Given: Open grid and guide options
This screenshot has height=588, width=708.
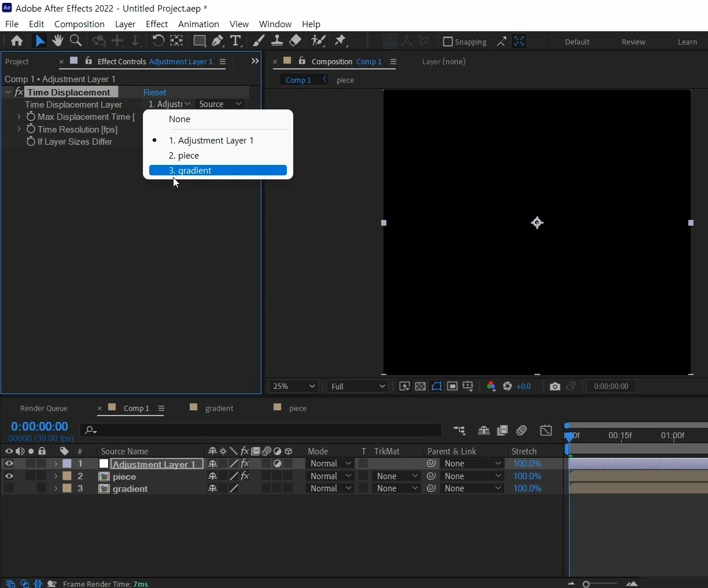Looking at the screenshot, I should tap(469, 387).
